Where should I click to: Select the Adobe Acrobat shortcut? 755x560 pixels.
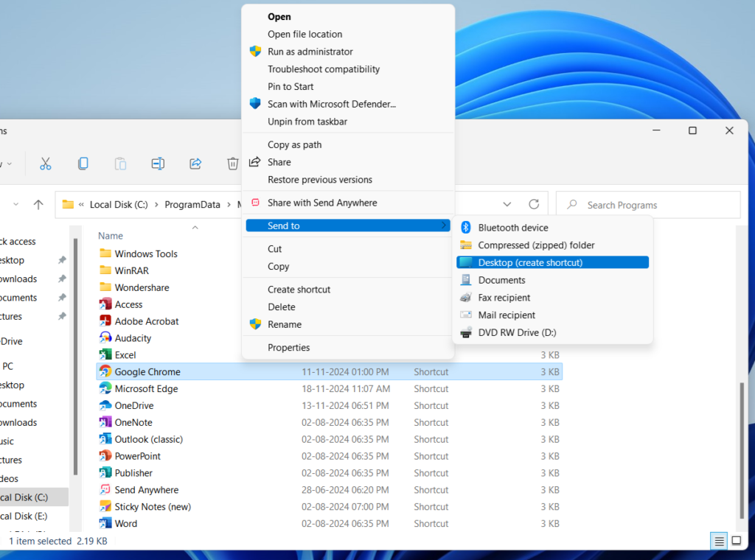coord(139,321)
